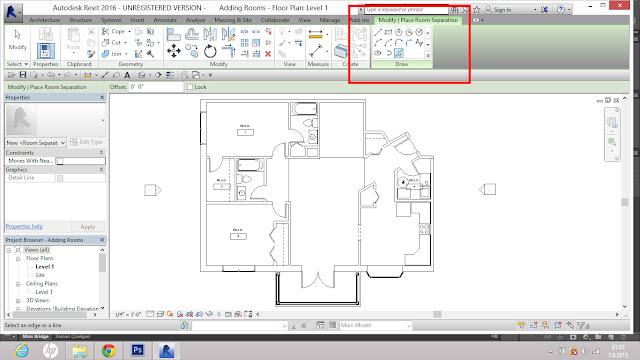This screenshot has height=360, width=640.
Task: Select the Align tool
Action: click(173, 34)
